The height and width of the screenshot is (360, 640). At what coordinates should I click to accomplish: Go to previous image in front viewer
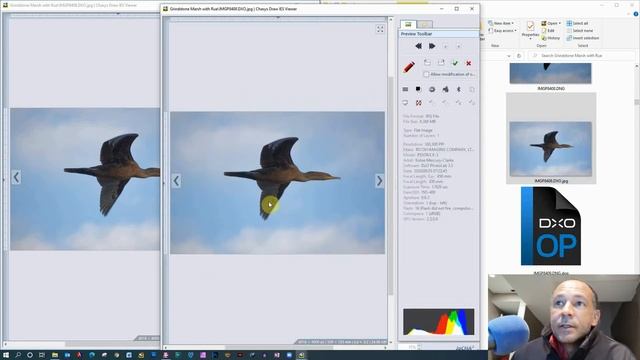[176, 181]
